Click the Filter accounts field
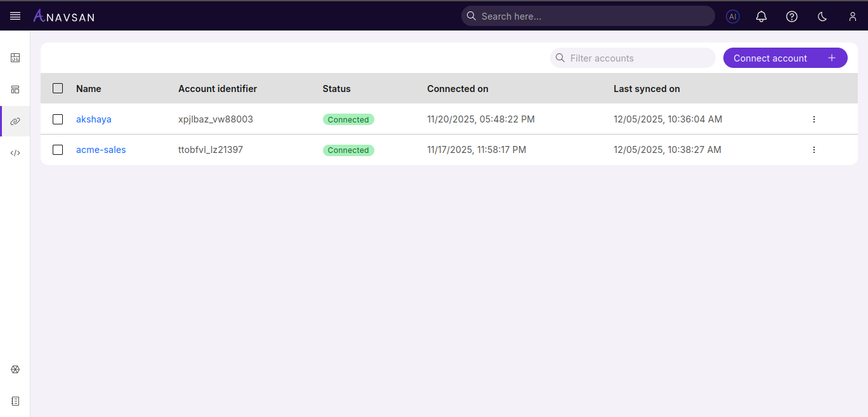Viewport: 868px width, 417px height. pos(633,58)
